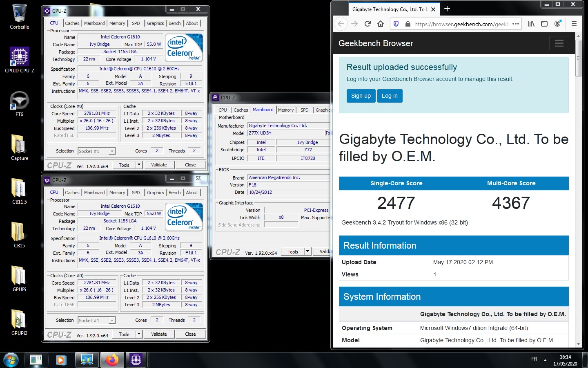This screenshot has height=368, width=588.
Task: Open the GPUPi folder on the desktop
Action: (19, 279)
